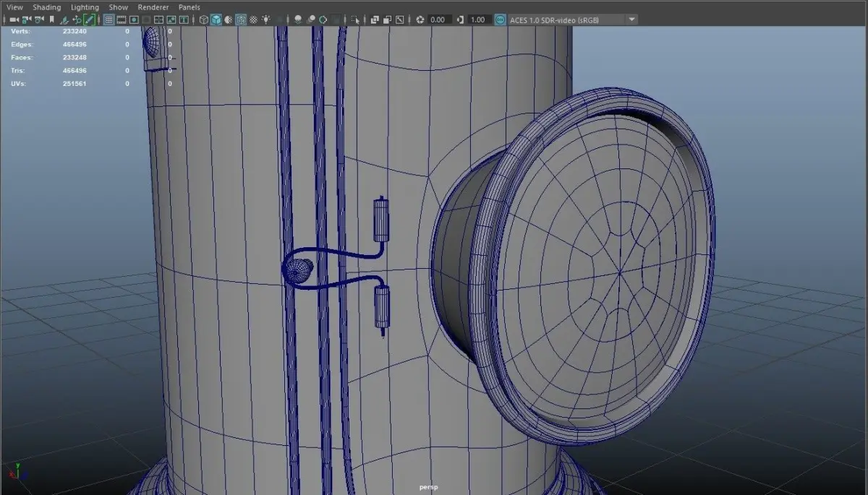Image resolution: width=868 pixels, height=495 pixels.
Task: Click the Verts count label
Action: click(22, 32)
